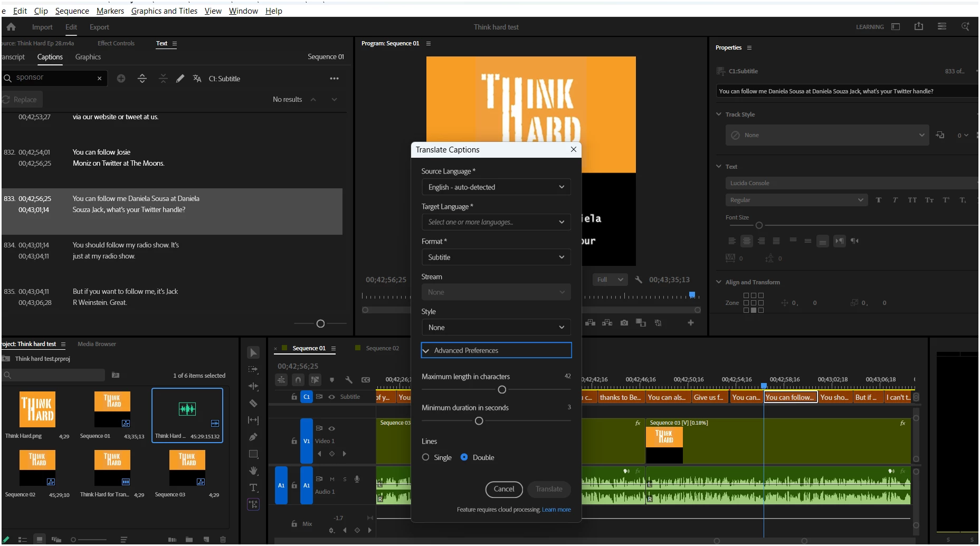Pick the Rectangle tool
The image size is (980, 546).
253,454
